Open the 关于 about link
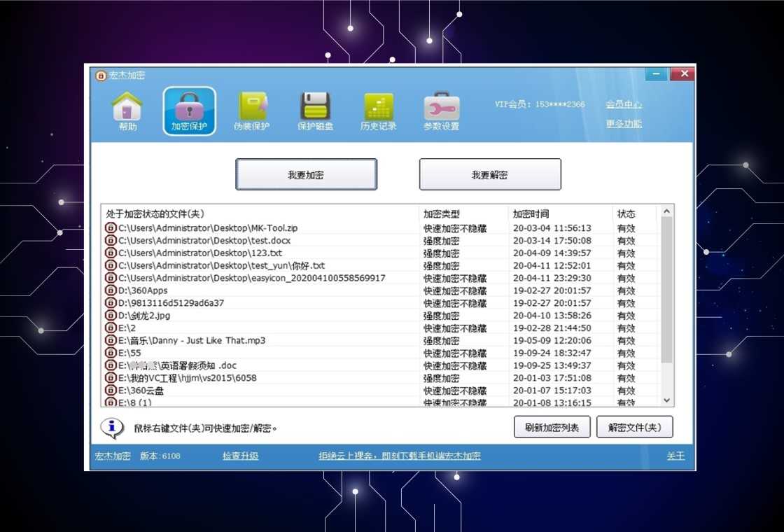 [x=675, y=455]
